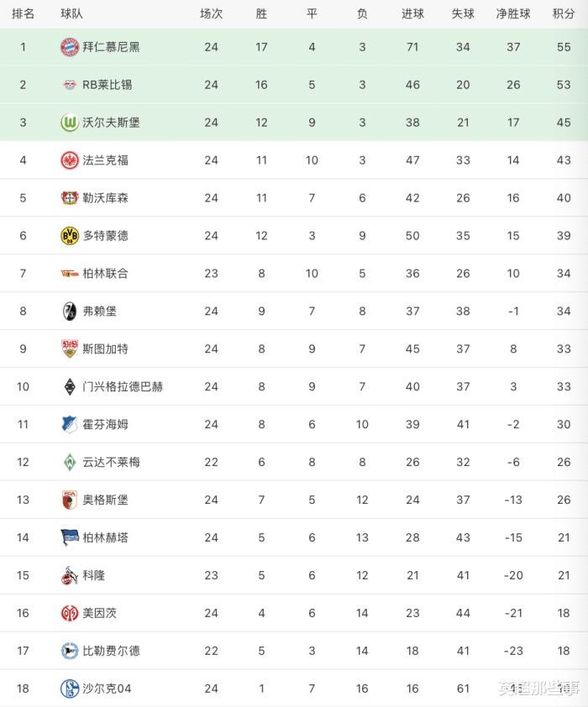
Task: Click the Werder Bremen diamond logo
Action: 70,462
